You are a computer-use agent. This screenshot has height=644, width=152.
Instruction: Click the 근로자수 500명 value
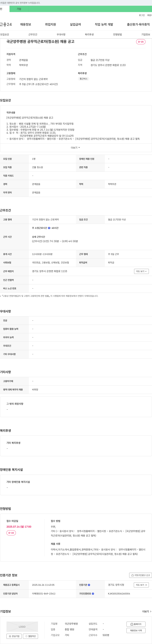[106, 635]
